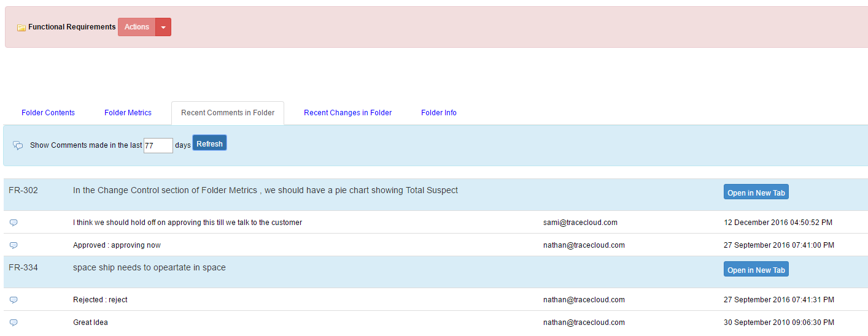The height and width of the screenshot is (336, 868).
Task: Open FR-334 in a new tab
Action: coord(756,270)
